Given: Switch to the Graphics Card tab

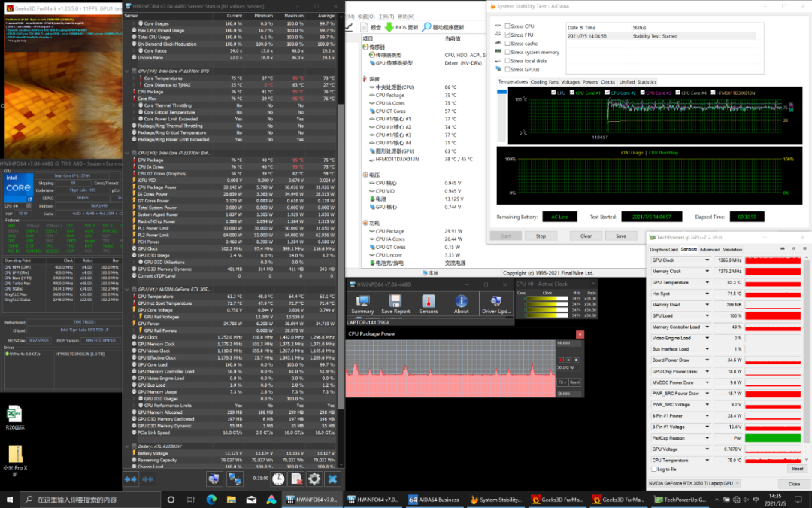Looking at the screenshot, I should coord(663,249).
